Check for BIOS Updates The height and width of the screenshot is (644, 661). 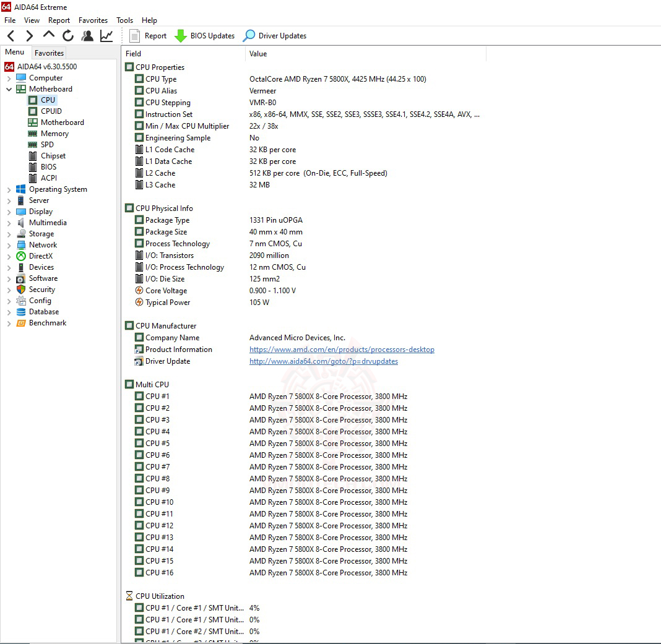[x=204, y=36]
